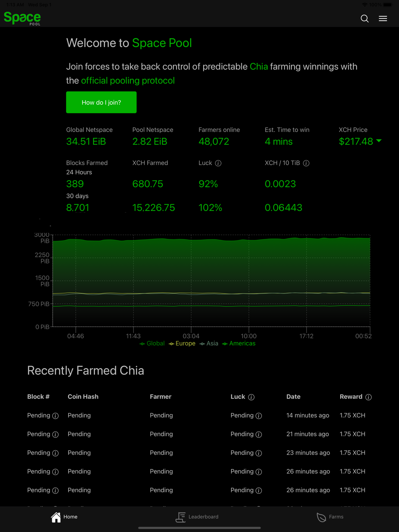Viewport: 399px width, 532px height.
Task: Open the search magnifier icon
Action: click(x=364, y=18)
